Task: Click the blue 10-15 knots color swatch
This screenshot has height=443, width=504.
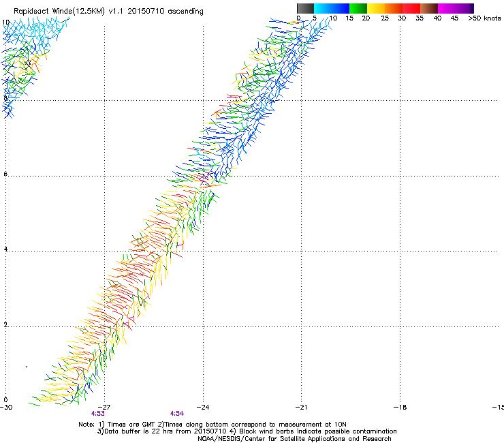Action: click(341, 8)
